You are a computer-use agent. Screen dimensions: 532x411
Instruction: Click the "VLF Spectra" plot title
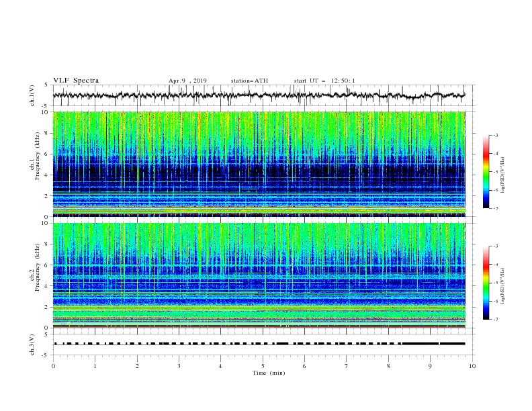pyautogui.click(x=76, y=81)
